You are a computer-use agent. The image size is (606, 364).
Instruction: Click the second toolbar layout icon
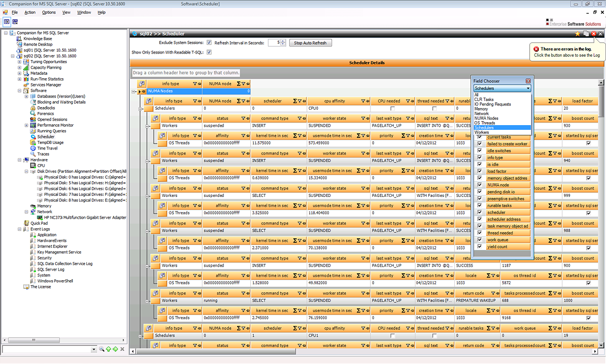pos(15,22)
